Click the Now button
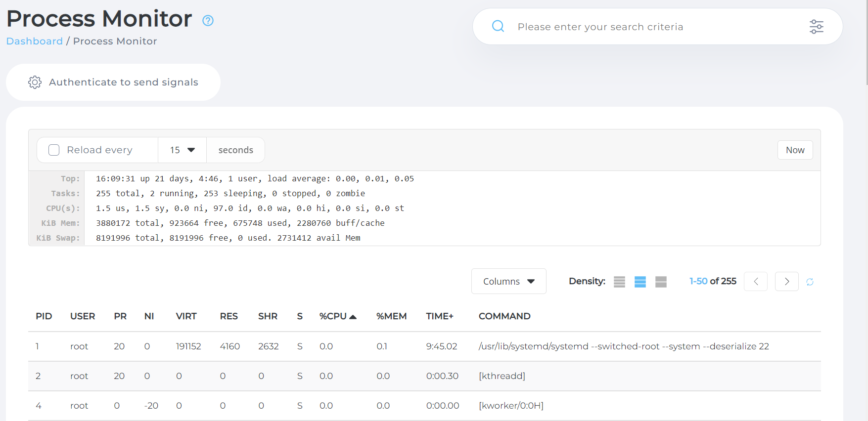Image resolution: width=868 pixels, height=421 pixels. point(795,150)
